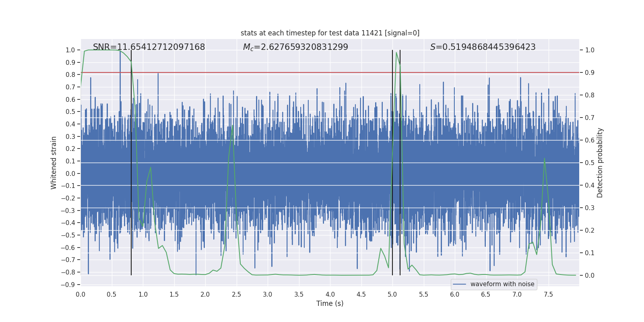Screen dimensions: 644x322
Task: Click the green curve peak near 7.4 seconds
Action: pyautogui.click(x=545, y=158)
